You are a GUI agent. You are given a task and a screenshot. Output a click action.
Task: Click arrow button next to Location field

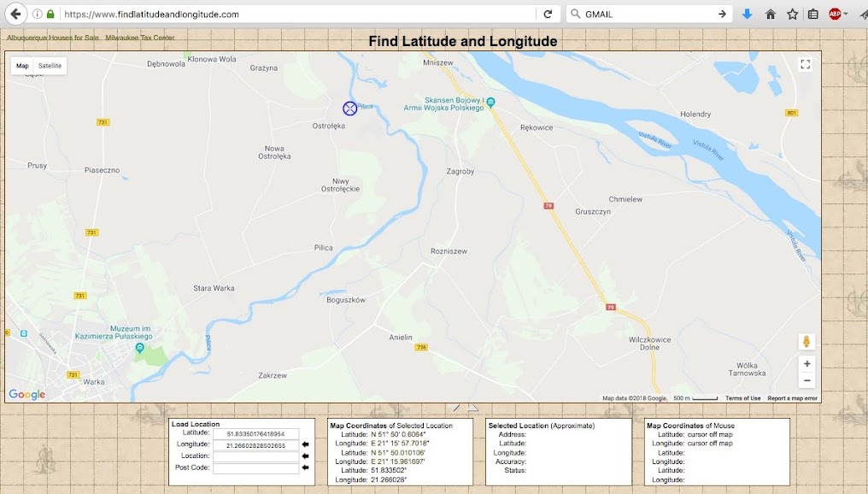(305, 456)
